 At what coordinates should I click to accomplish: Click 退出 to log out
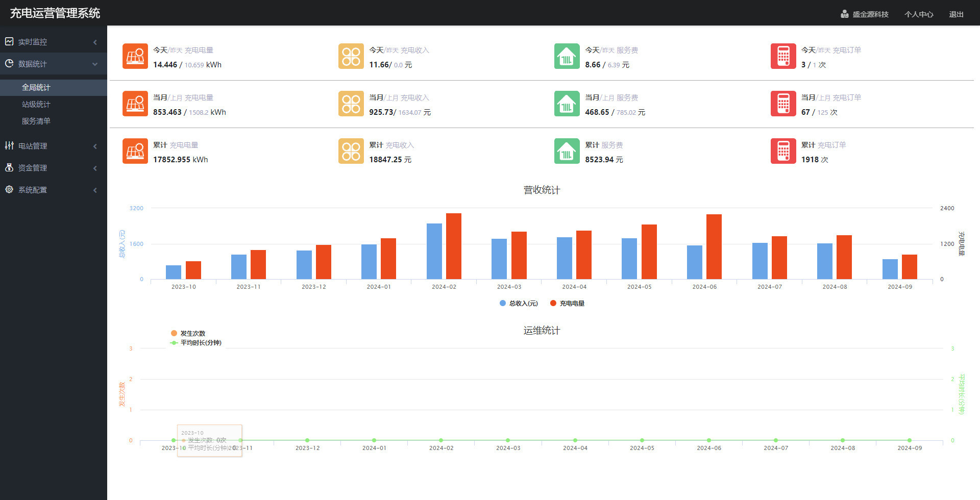[956, 14]
